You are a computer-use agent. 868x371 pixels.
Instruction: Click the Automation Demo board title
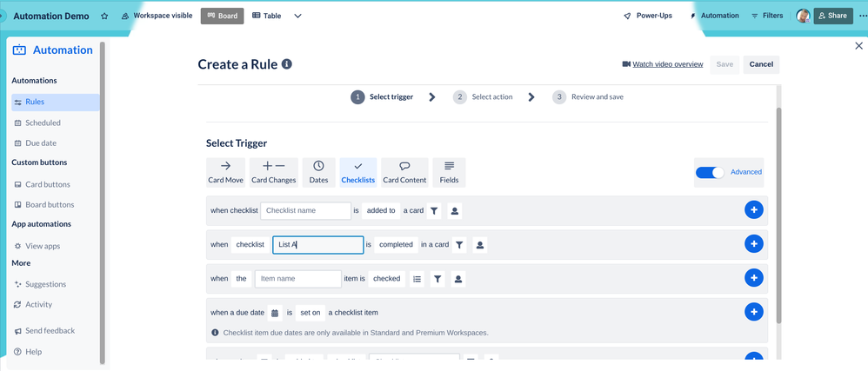(x=51, y=16)
